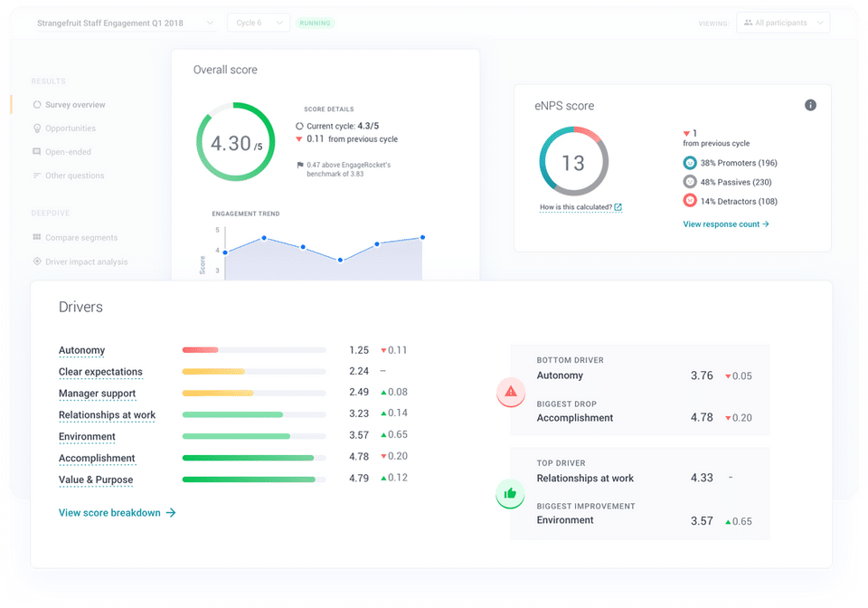The height and width of the screenshot is (608, 868).
Task: Click the Detractors sad face icon
Action: 690,201
